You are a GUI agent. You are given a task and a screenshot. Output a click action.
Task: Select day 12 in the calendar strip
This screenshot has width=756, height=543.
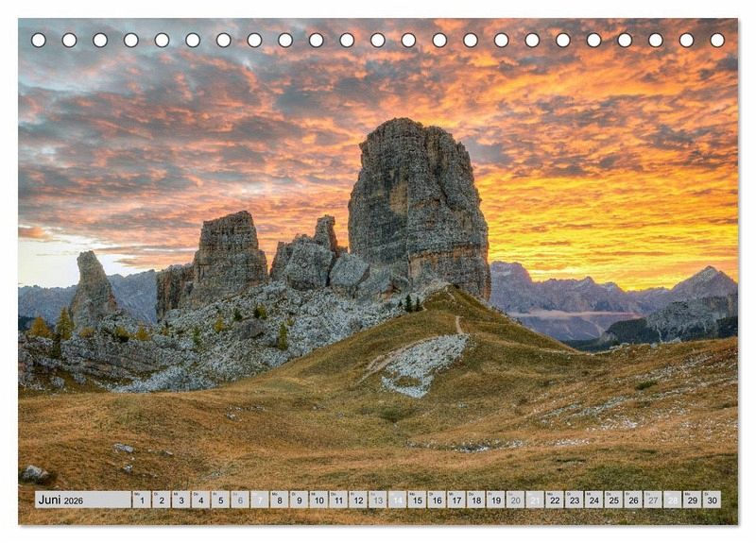pyautogui.click(x=358, y=500)
